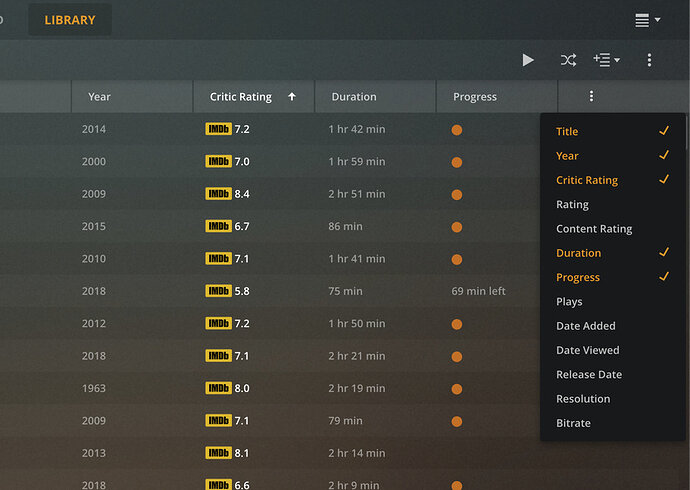The image size is (690, 490).
Task: Click the unwatched dot for the 2000 row
Action: (457, 162)
